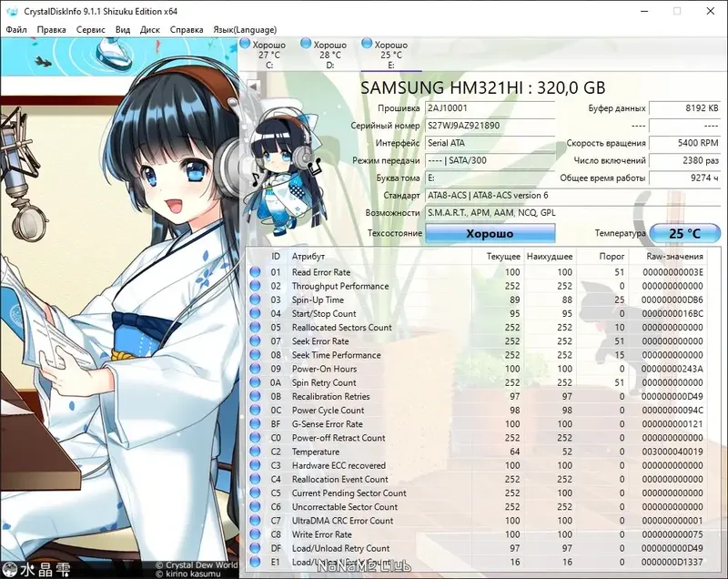This screenshot has width=728, height=579.
Task: Select disk E: tab showing 25 °C
Action: coord(391,55)
